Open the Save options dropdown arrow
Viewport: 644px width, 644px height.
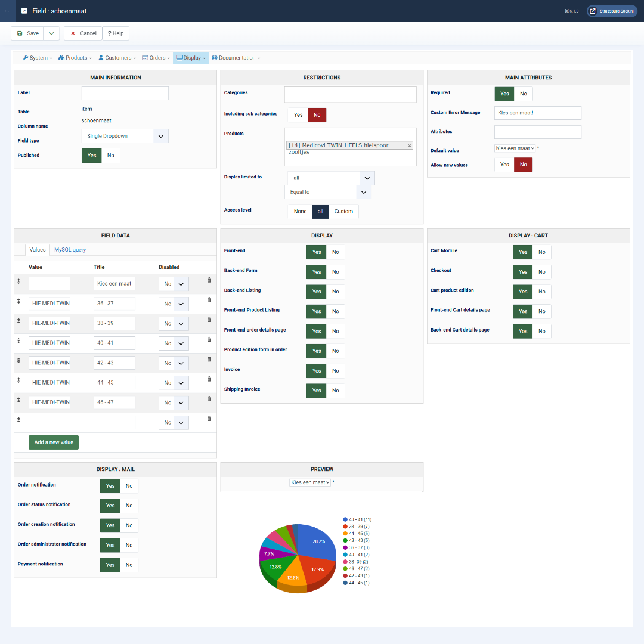pos(51,33)
